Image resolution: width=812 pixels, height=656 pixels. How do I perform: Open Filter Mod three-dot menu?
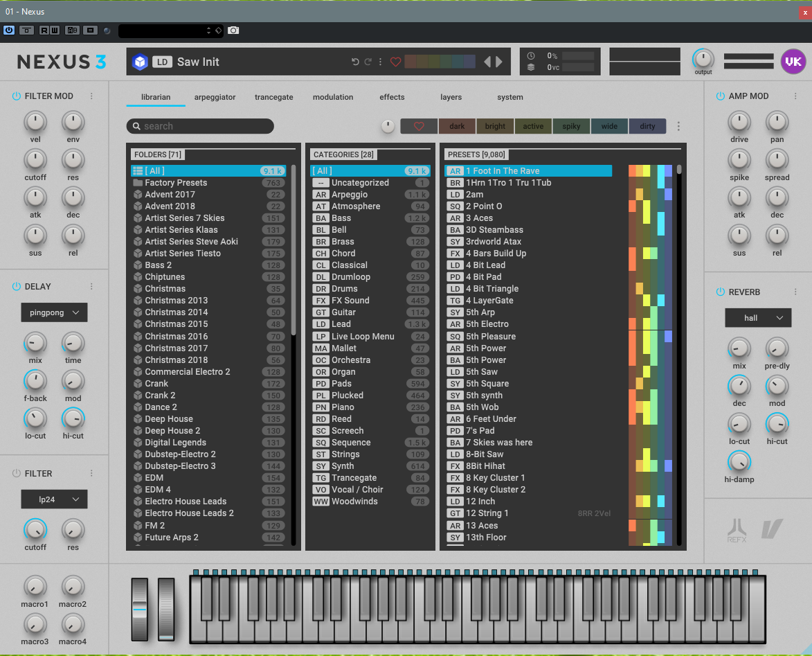coord(91,96)
